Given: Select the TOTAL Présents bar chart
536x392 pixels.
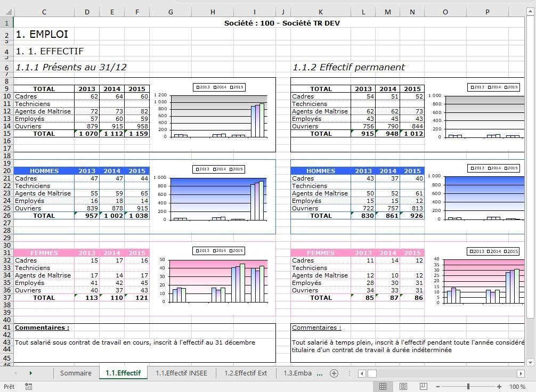Looking at the screenshot, I should pyautogui.click(x=214, y=115).
